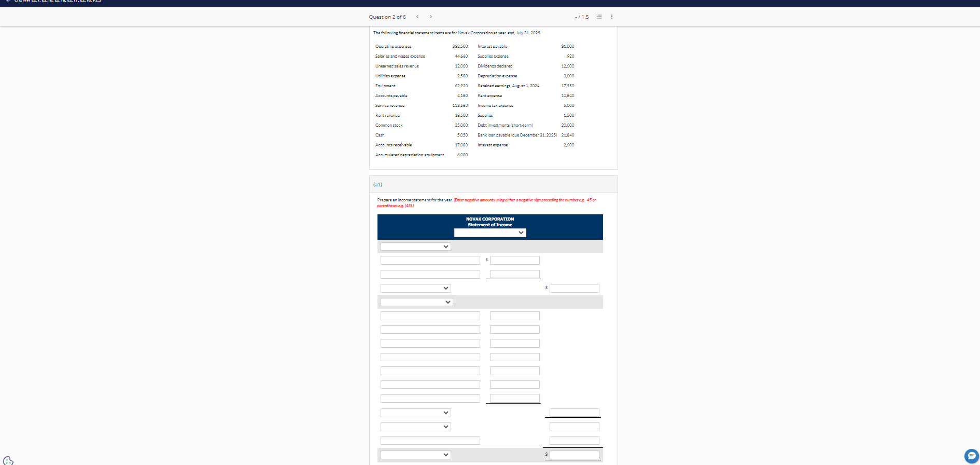Click the '17,080' accounts receivable value

461,145
